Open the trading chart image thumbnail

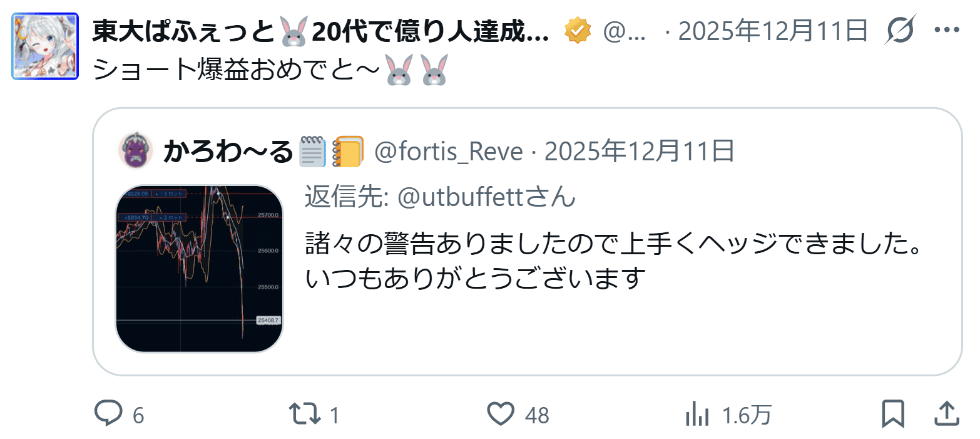point(200,269)
